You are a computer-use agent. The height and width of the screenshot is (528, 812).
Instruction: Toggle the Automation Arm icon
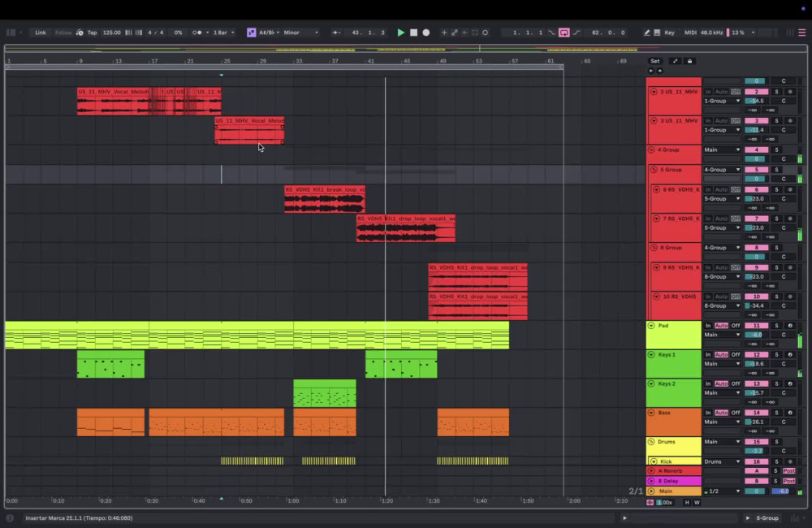click(454, 32)
